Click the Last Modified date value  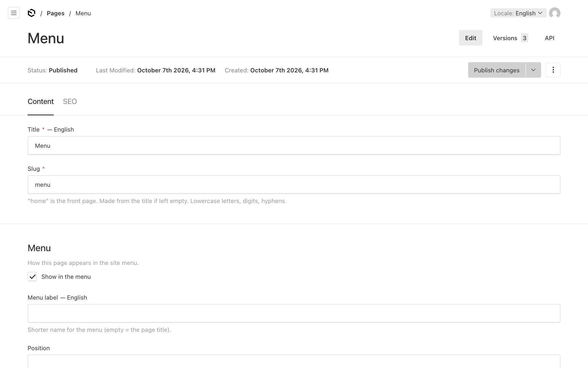[176, 70]
